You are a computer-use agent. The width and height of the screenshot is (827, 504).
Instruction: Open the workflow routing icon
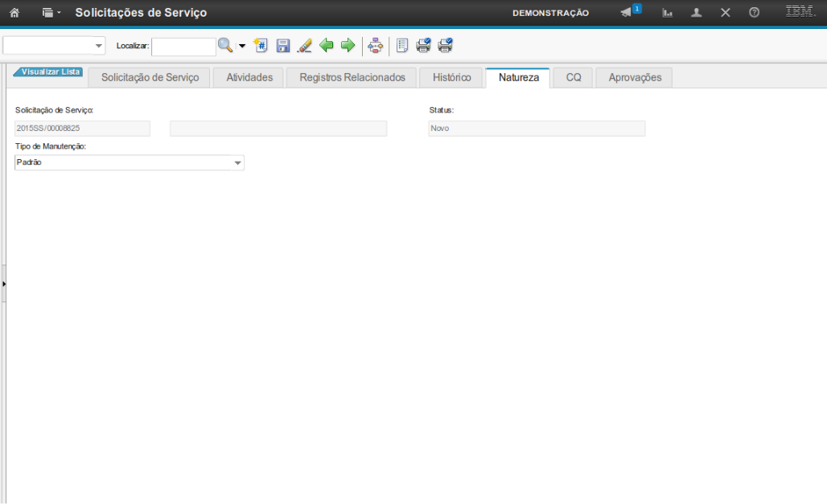coord(375,46)
